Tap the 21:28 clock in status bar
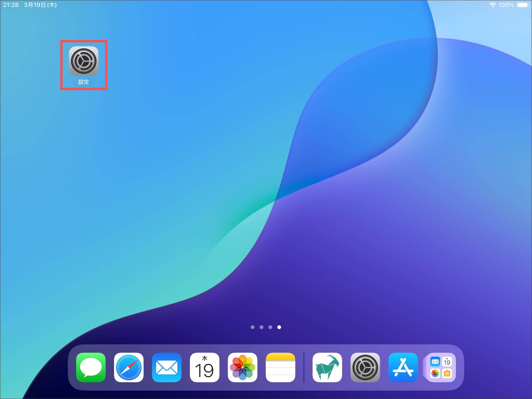This screenshot has width=532, height=399. 11,5
